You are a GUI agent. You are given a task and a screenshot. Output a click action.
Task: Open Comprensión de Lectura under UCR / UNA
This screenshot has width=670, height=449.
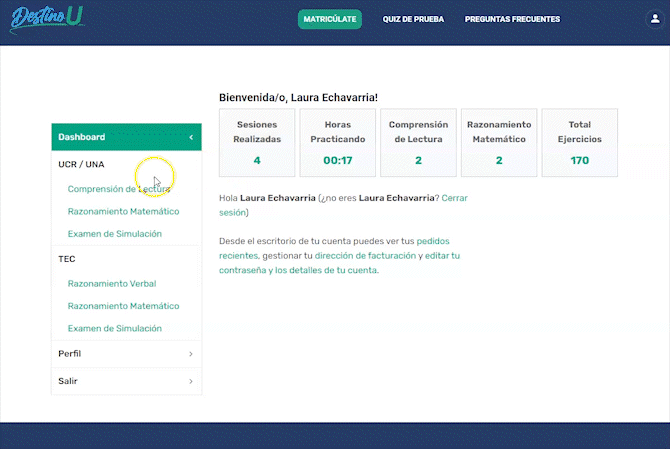(x=119, y=189)
